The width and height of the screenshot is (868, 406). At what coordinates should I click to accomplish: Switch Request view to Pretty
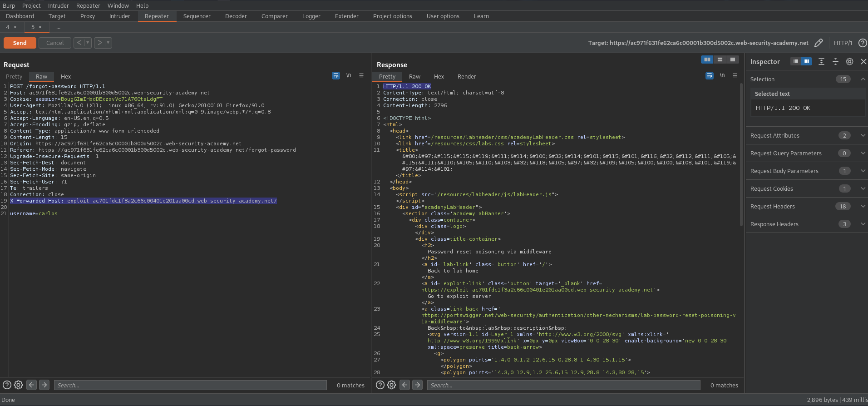point(14,76)
